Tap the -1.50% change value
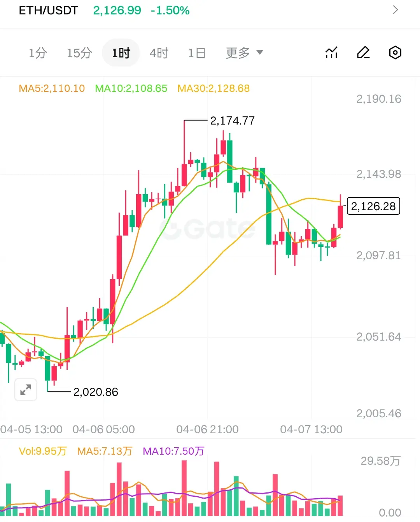This screenshot has height=522, width=420. click(x=170, y=11)
